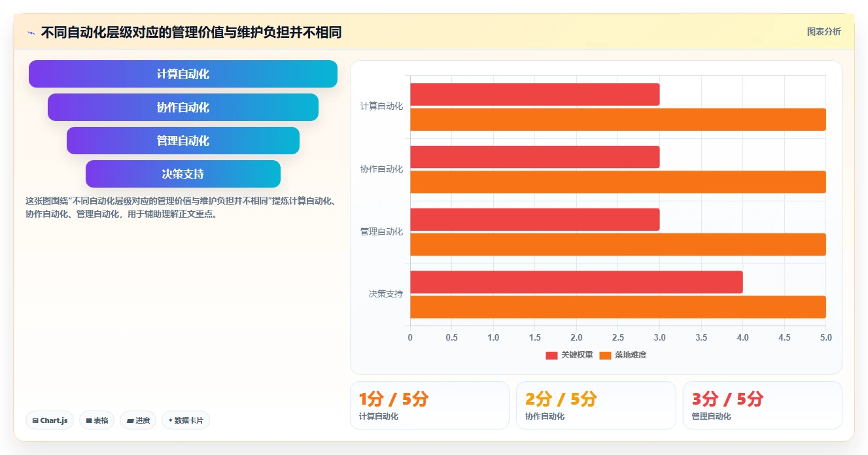Click the red 决策支持 chart bar
Image resolution: width=868 pixels, height=455 pixels.
pos(576,282)
